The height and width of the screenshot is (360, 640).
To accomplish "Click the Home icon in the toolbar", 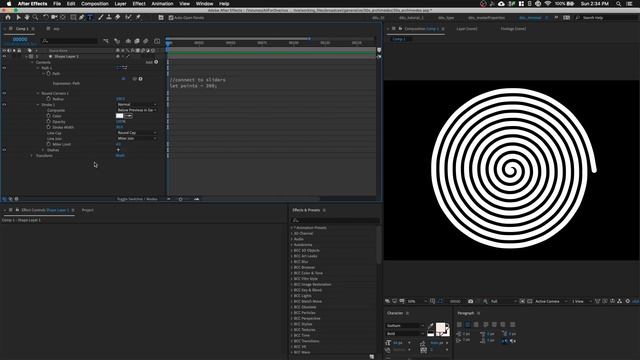I will [x=8, y=18].
